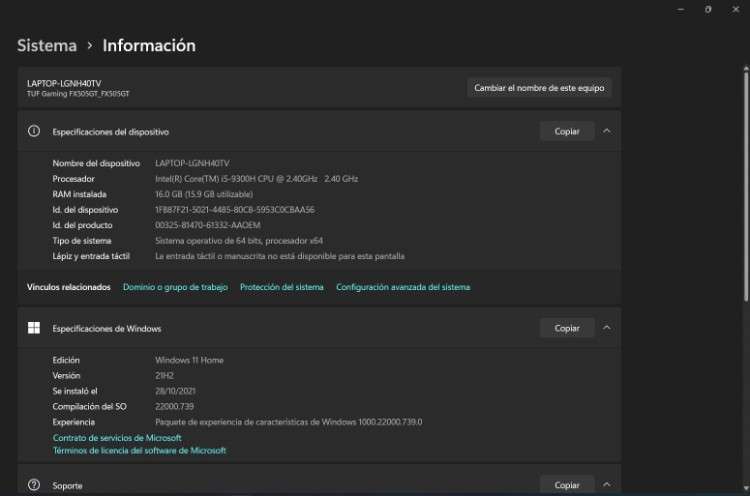Select the 16.0 GB RAM instalada value
Viewport: 750px width, 496px height.
click(204, 194)
